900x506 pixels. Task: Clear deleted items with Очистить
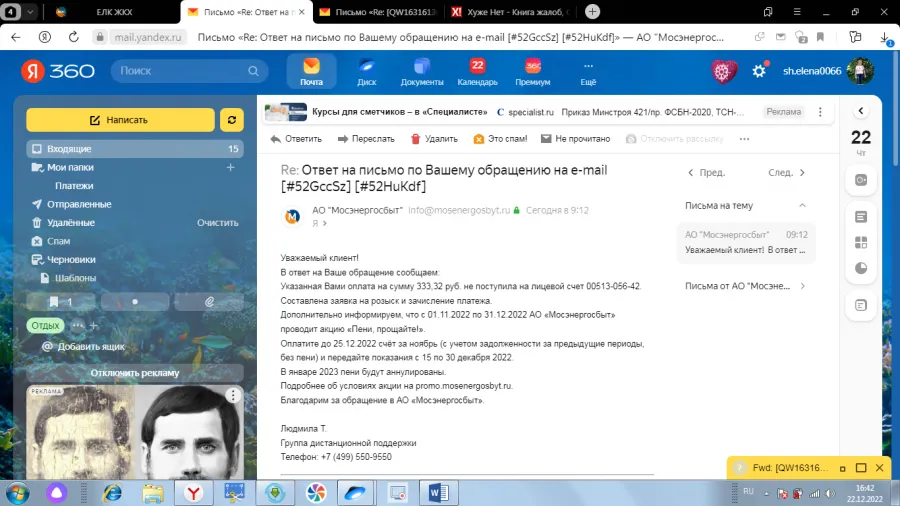218,223
